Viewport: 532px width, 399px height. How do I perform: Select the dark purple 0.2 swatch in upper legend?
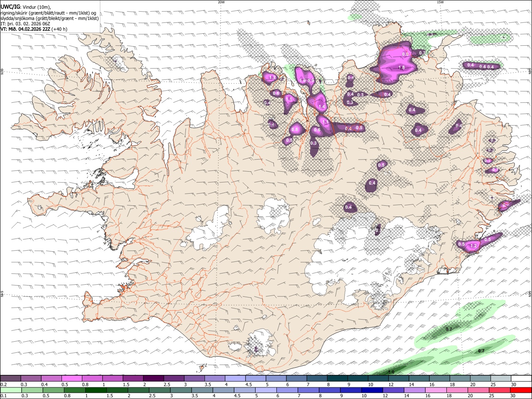(10, 379)
